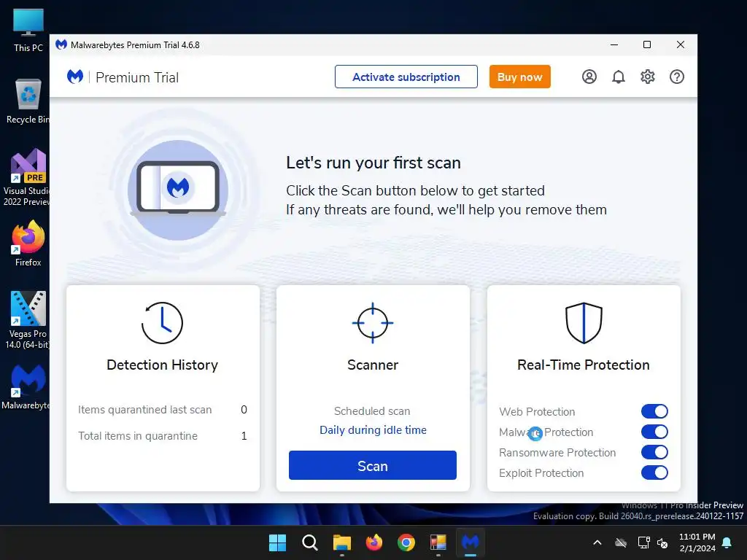The image size is (747, 560).
Task: Turn off Web Protection toggle
Action: [x=654, y=411]
